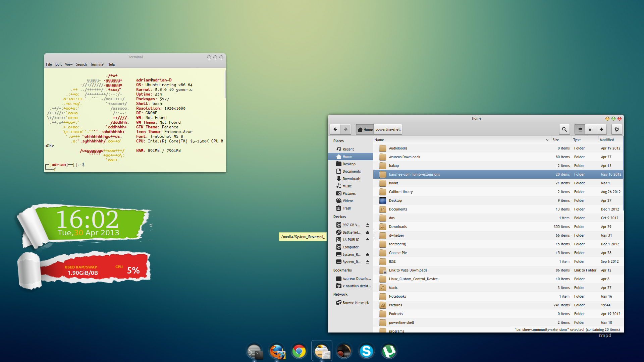This screenshot has height=362, width=644.
Task: Select the Notebooks folder
Action: coord(498,296)
